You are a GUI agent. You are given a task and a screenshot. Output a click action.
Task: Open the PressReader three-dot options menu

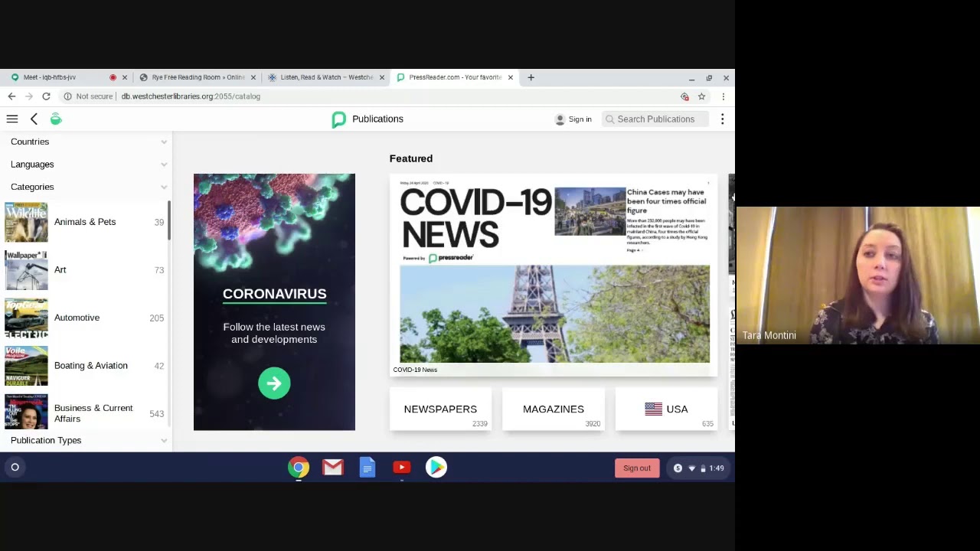[x=722, y=119]
